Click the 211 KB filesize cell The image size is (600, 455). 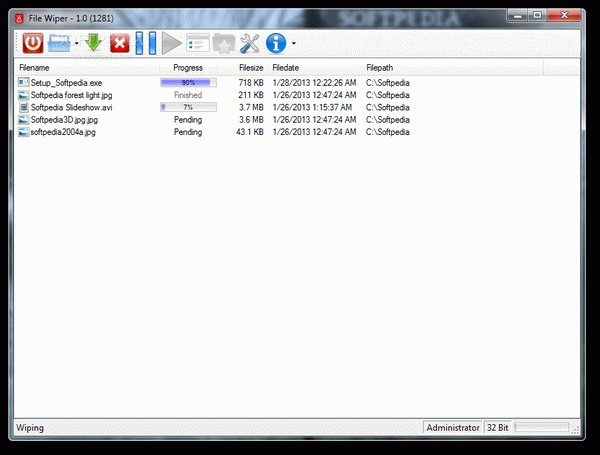(x=251, y=95)
